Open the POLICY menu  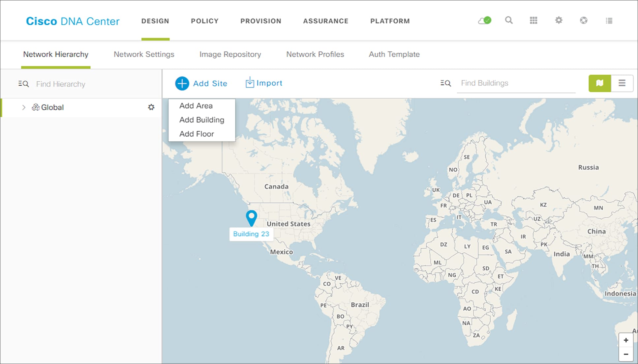click(205, 21)
